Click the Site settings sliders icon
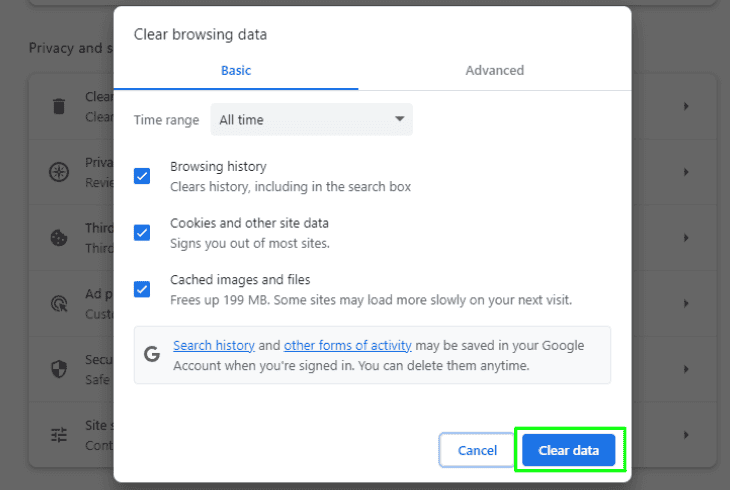Image resolution: width=730 pixels, height=490 pixels. click(x=59, y=435)
